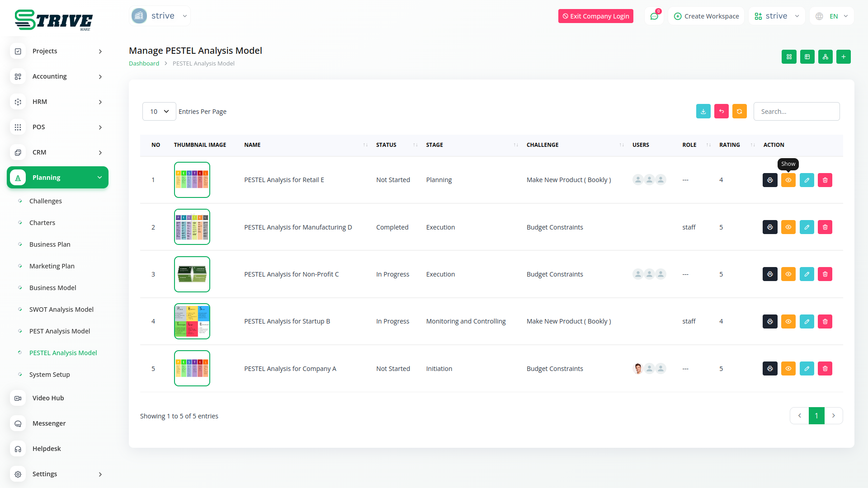Click print icon for Retail E row
The image size is (868, 488).
(x=770, y=180)
